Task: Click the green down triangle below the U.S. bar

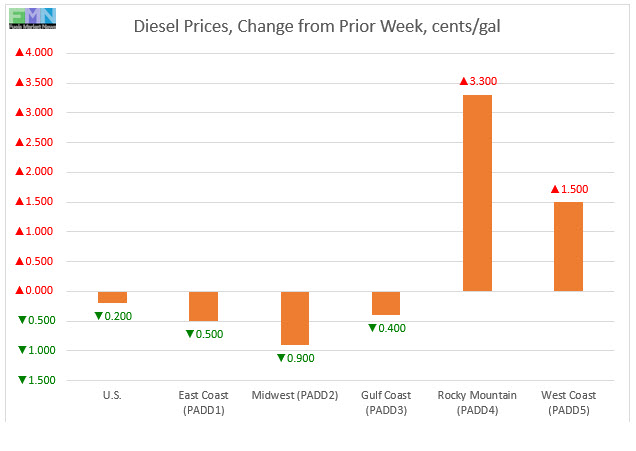Action: (99, 317)
